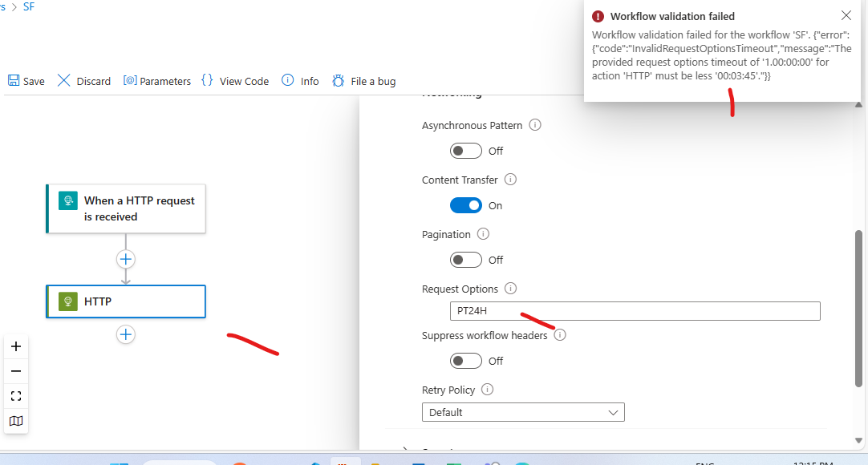Save the workflow
Image resolution: width=868 pixels, height=465 pixels.
pyautogui.click(x=26, y=80)
